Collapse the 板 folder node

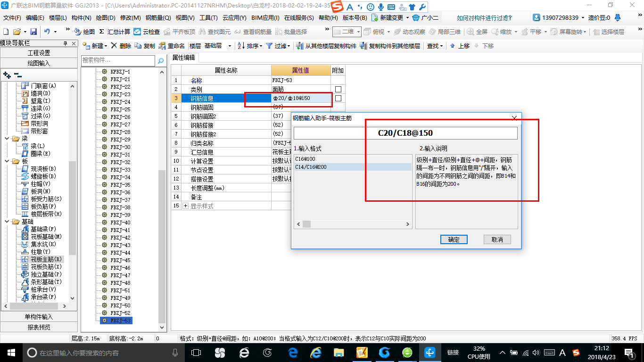[7, 161]
